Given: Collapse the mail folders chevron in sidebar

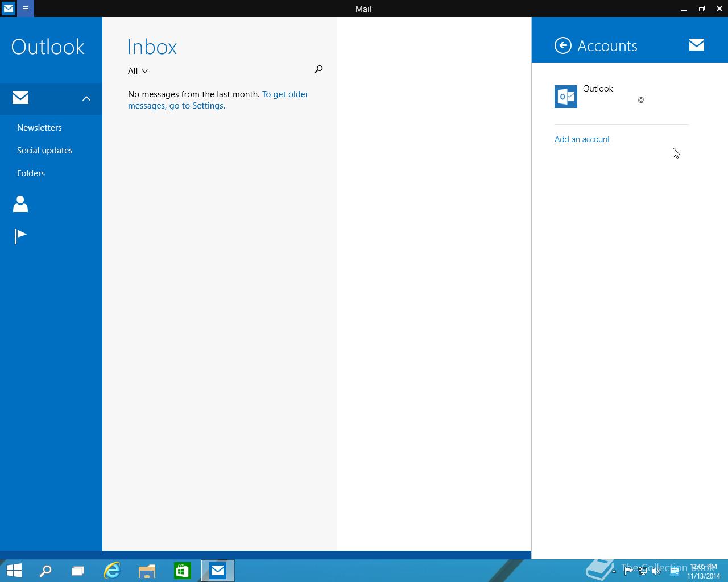Looking at the screenshot, I should click(x=86, y=99).
